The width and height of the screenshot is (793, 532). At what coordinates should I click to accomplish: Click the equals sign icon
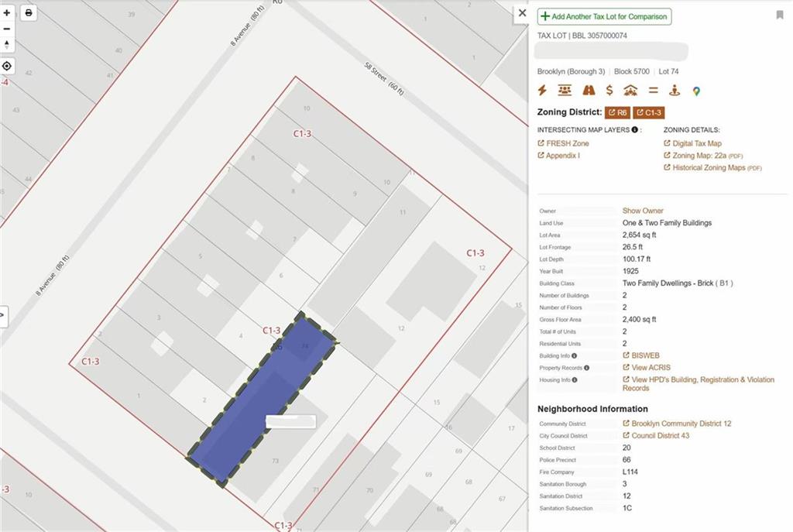pos(654,91)
